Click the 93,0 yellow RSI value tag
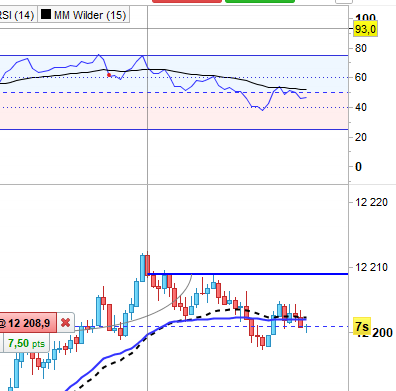 pos(365,29)
